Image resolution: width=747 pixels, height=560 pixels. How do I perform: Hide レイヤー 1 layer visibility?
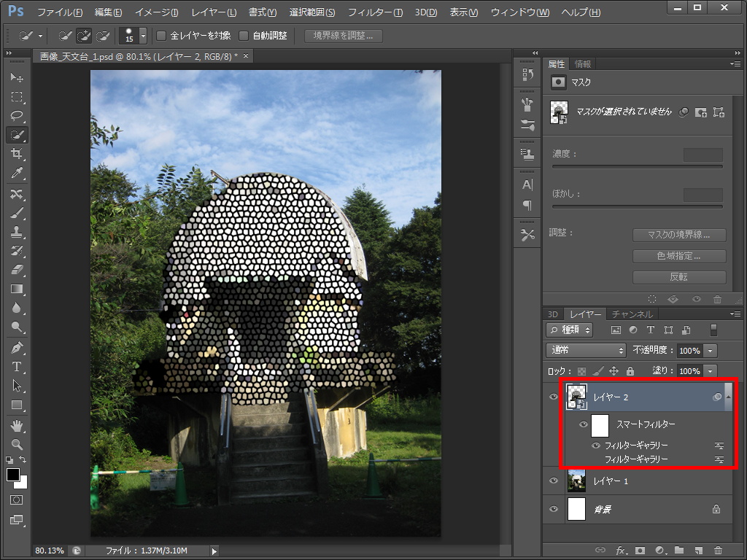[554, 481]
